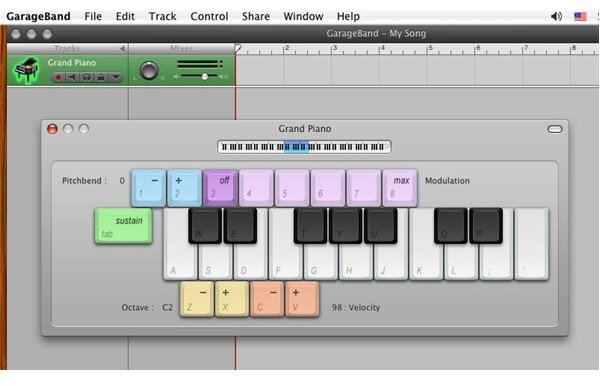600x386 pixels.
Task: Lock the Grand Piano track
Action: pos(101,78)
